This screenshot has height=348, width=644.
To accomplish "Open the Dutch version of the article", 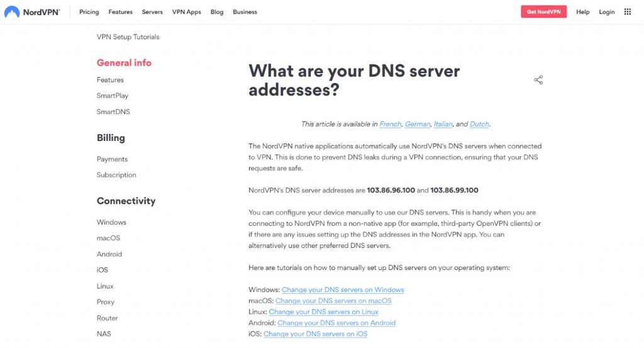I will pos(479,124).
